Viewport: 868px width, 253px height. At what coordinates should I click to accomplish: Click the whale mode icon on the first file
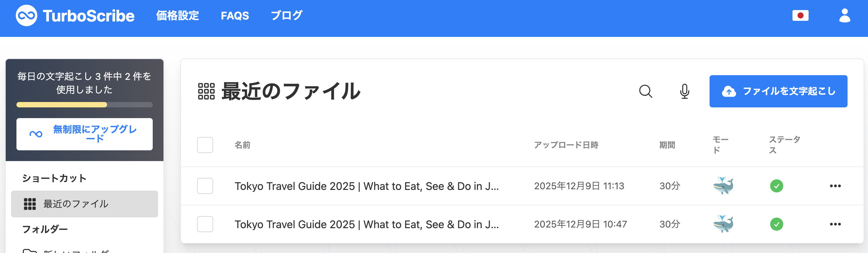723,186
